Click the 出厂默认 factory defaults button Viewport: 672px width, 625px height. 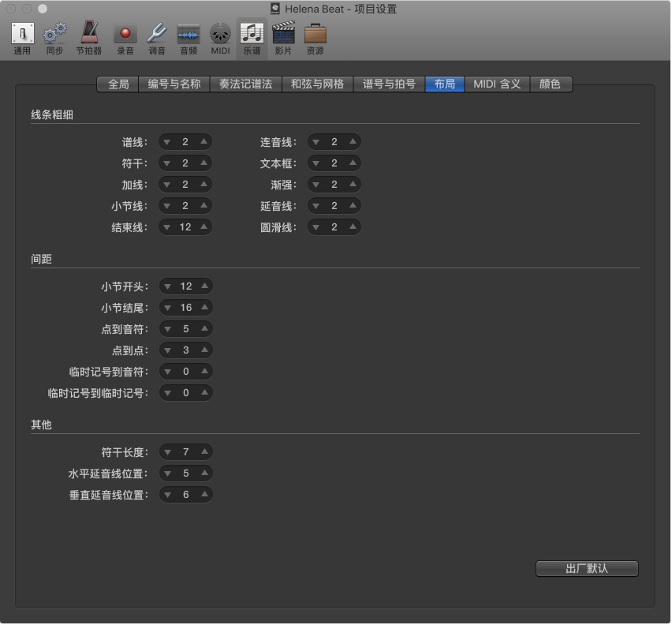pyautogui.click(x=587, y=569)
